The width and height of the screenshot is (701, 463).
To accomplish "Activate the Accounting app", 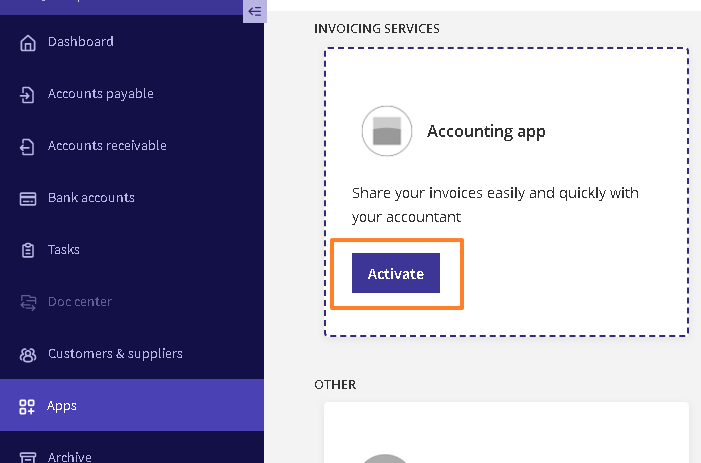I will coord(396,273).
